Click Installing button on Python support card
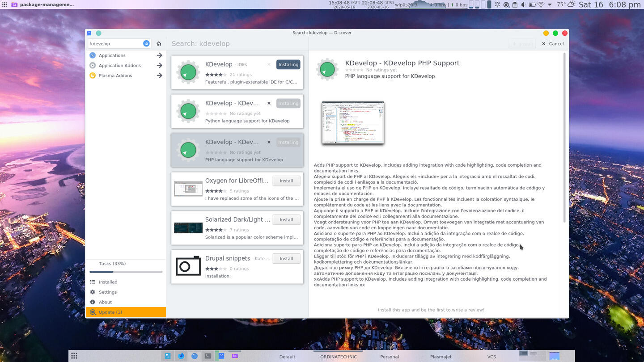 [288, 103]
